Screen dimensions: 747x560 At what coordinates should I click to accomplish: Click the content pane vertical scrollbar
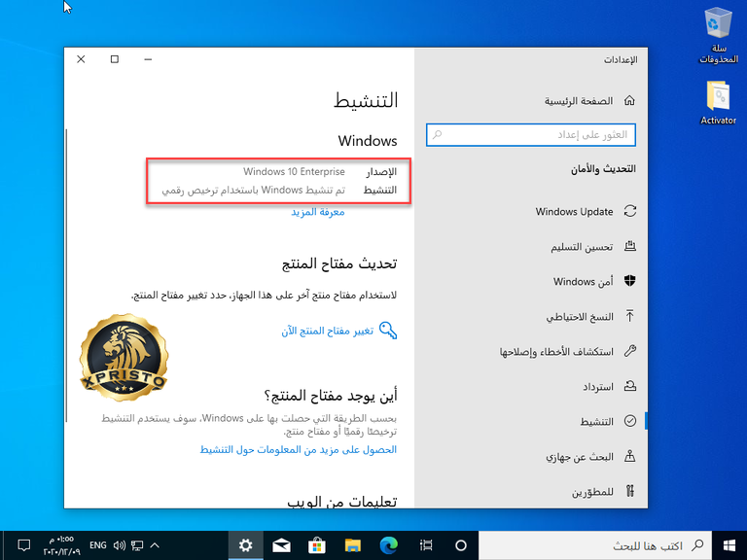tap(66, 275)
